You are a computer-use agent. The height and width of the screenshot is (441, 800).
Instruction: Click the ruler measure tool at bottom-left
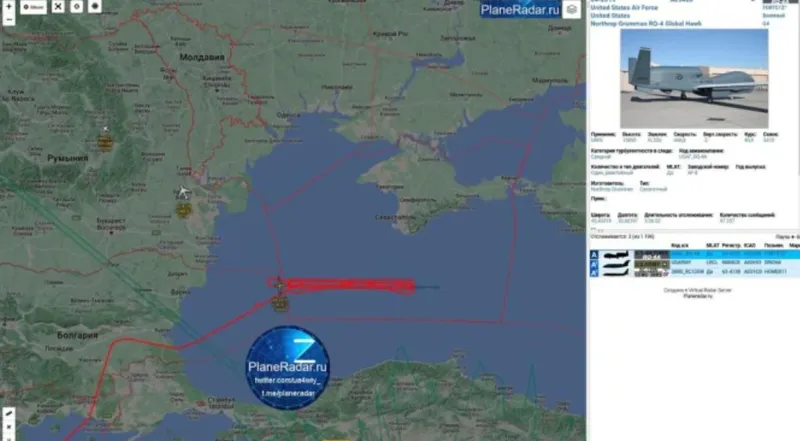(x=8, y=412)
